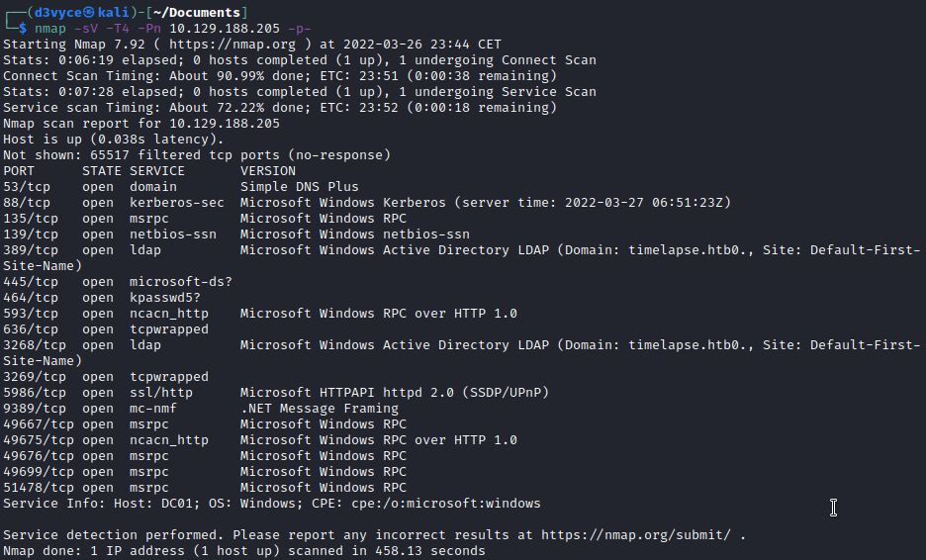Click the SERVICE column header

(x=157, y=171)
